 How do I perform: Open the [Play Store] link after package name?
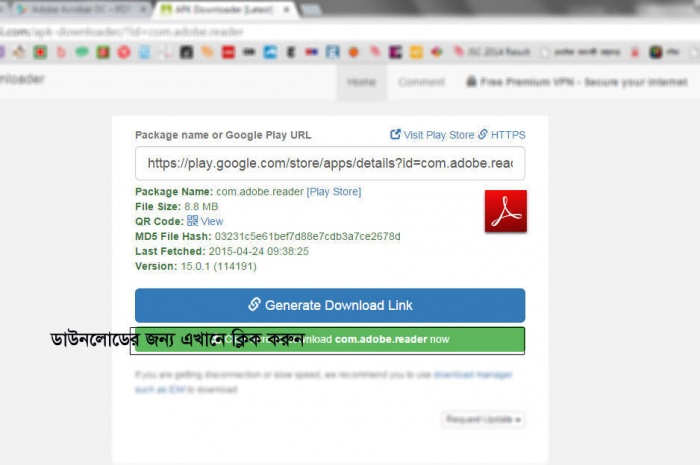[x=334, y=192]
